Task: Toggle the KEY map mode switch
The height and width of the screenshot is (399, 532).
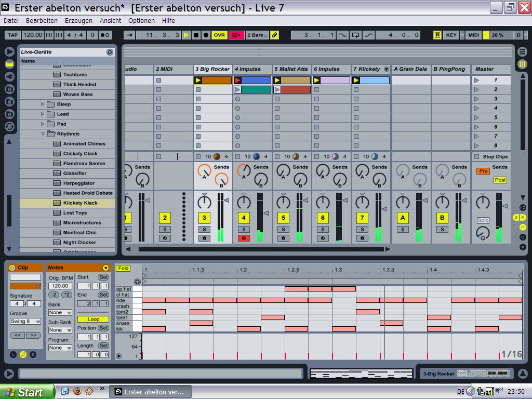Action: 451,35
